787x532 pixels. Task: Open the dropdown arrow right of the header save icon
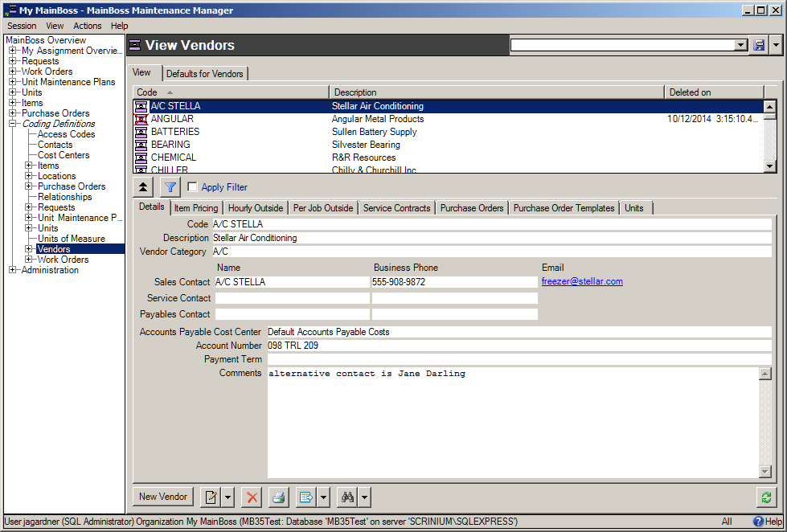tap(776, 45)
